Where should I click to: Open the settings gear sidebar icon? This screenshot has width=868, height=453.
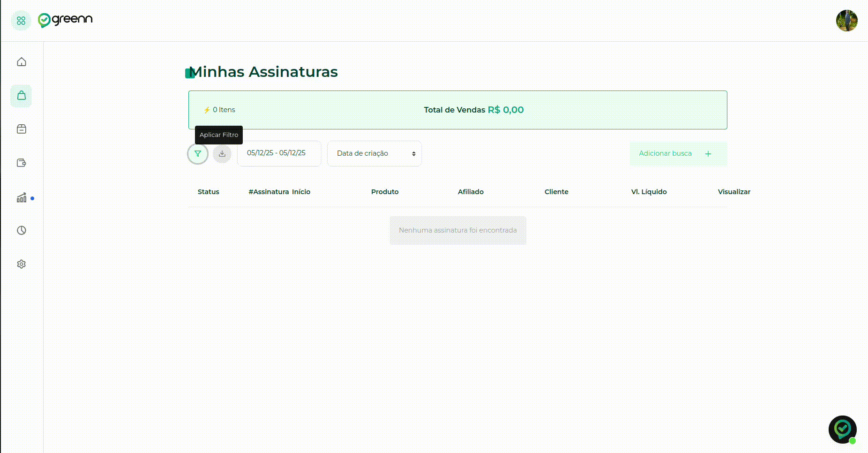22,264
